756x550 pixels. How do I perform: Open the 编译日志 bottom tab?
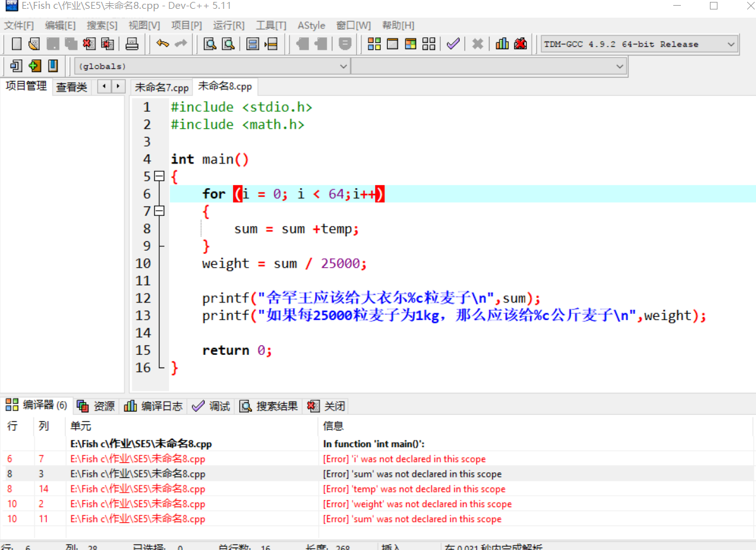(x=154, y=407)
